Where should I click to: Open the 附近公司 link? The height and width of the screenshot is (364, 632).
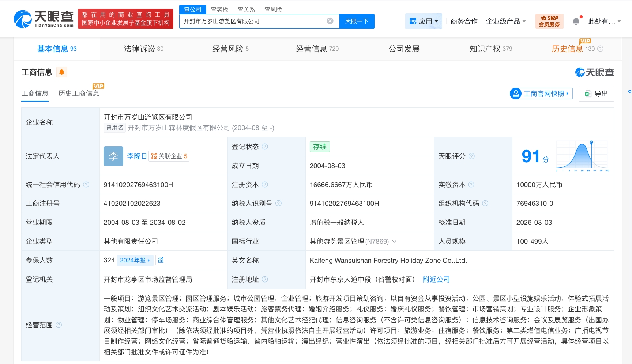coord(436,279)
